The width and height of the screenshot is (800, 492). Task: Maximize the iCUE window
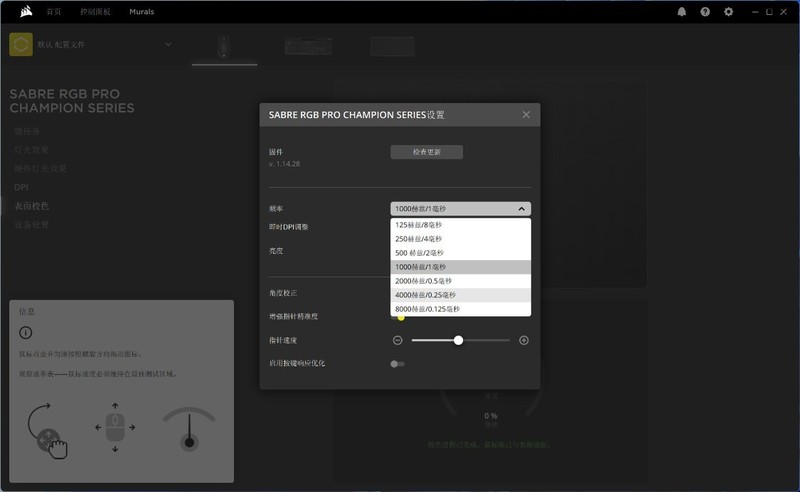[769, 12]
